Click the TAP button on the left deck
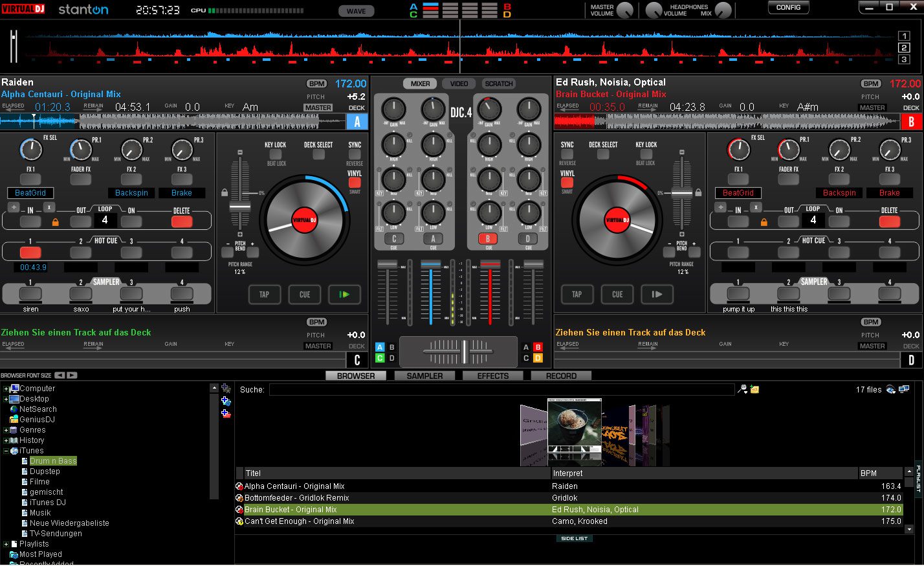924x566 pixels. [264, 295]
